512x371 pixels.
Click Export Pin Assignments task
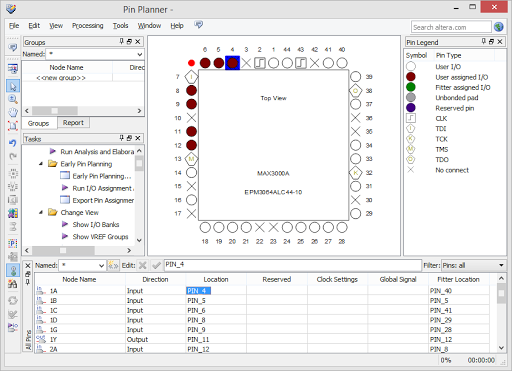(103, 200)
